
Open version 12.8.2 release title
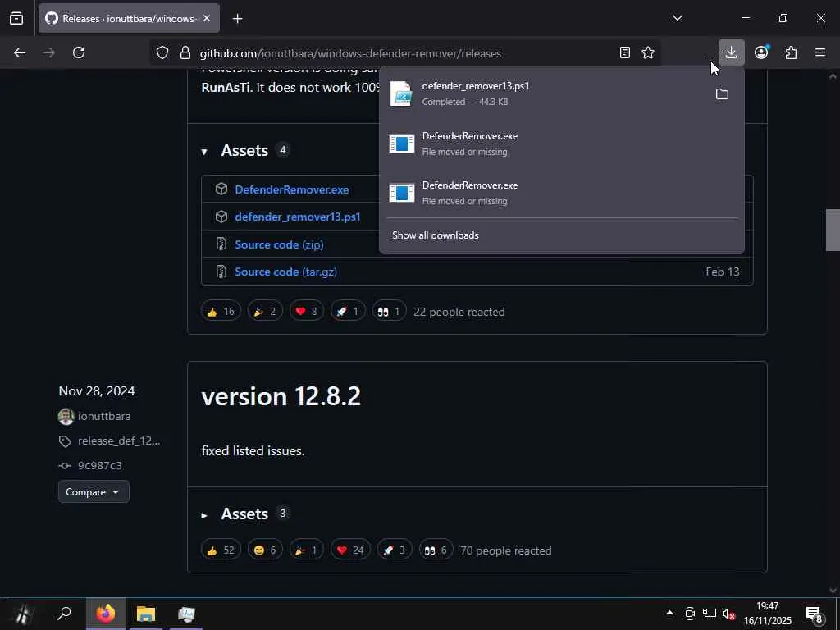coord(281,396)
